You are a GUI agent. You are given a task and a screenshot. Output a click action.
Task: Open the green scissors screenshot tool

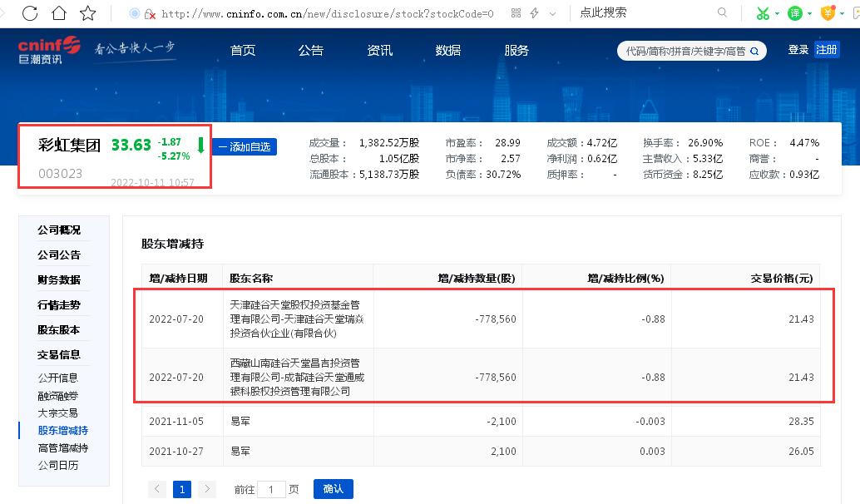click(x=763, y=13)
